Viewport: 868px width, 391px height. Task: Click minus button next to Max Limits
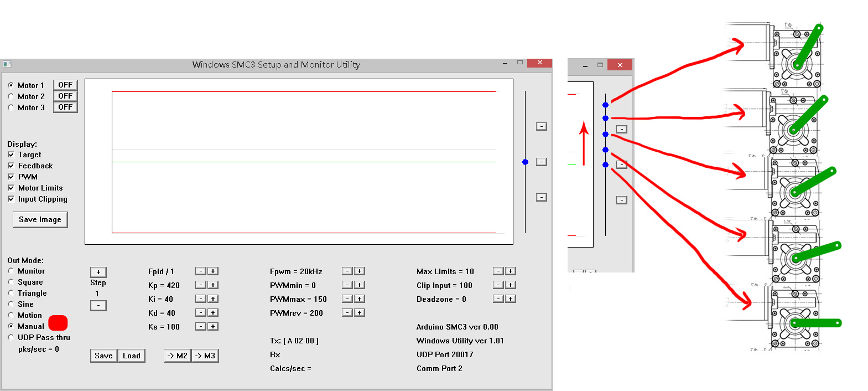(498, 271)
